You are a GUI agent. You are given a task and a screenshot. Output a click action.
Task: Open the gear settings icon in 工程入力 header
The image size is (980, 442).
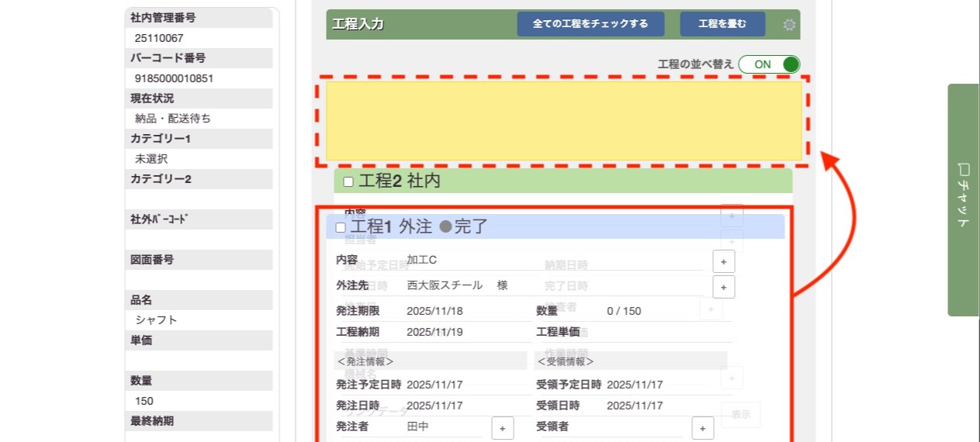point(789,25)
